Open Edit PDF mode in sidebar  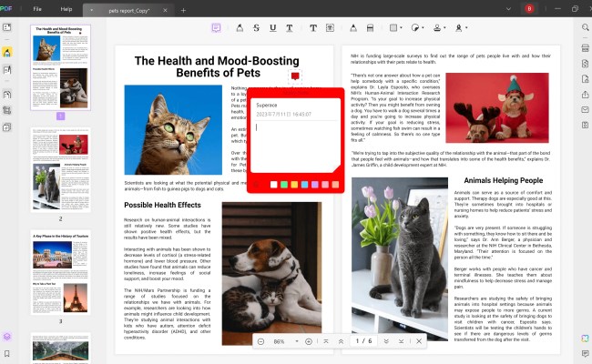pos(6,70)
